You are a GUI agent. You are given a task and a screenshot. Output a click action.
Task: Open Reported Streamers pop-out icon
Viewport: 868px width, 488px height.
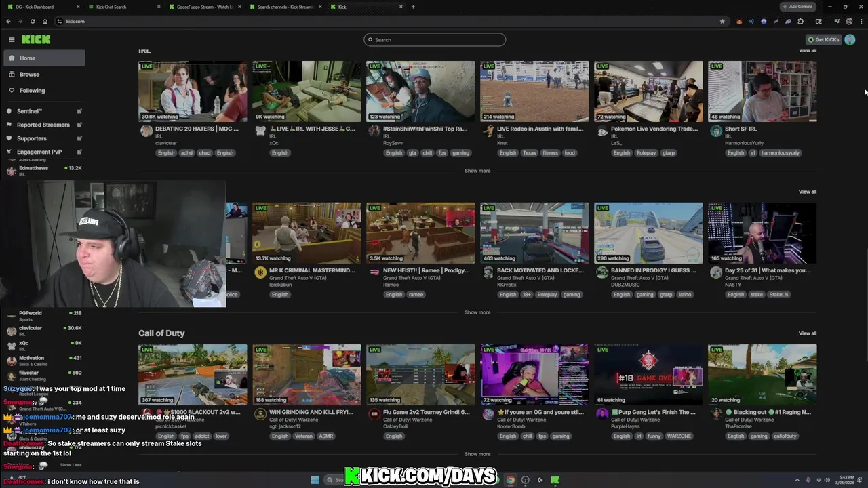point(79,125)
